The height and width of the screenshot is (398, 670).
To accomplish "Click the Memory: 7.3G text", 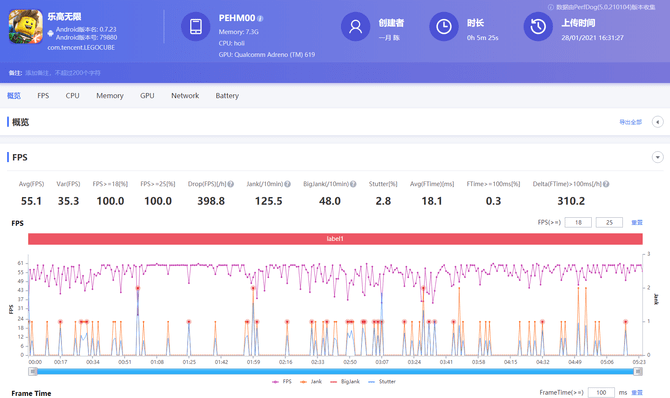I will pyautogui.click(x=238, y=32).
